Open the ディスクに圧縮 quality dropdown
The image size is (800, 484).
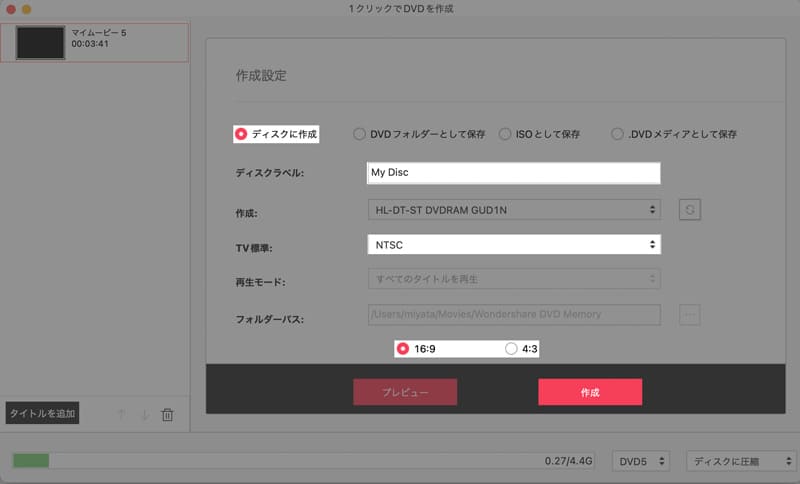tap(741, 462)
